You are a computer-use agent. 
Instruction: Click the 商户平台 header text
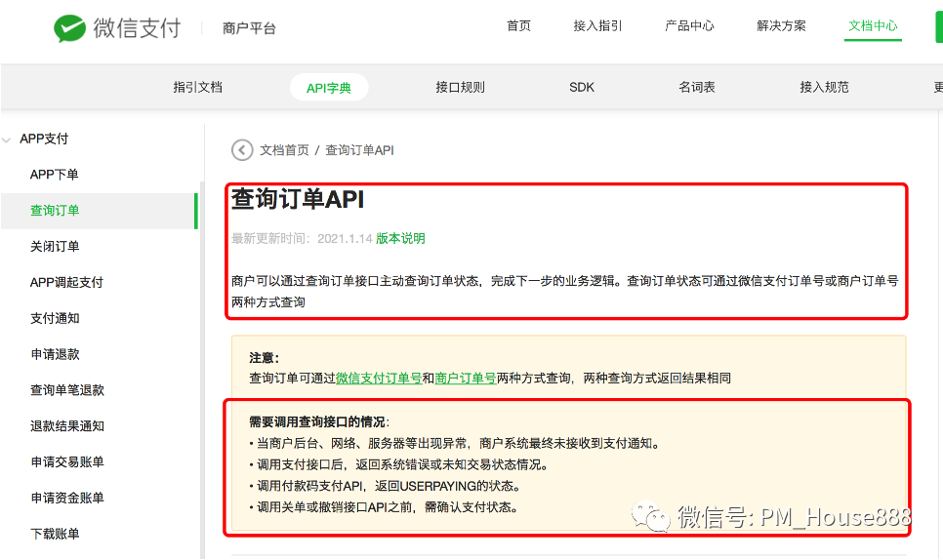click(249, 28)
